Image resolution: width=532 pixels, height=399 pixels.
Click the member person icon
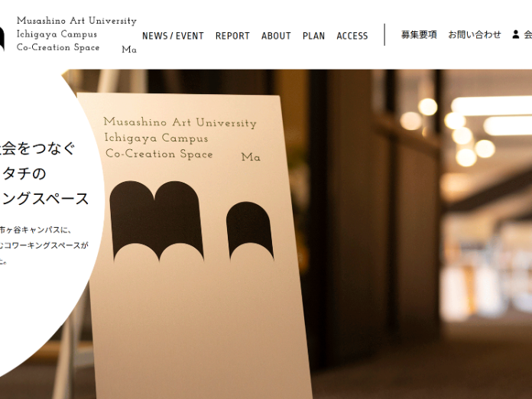click(516, 34)
